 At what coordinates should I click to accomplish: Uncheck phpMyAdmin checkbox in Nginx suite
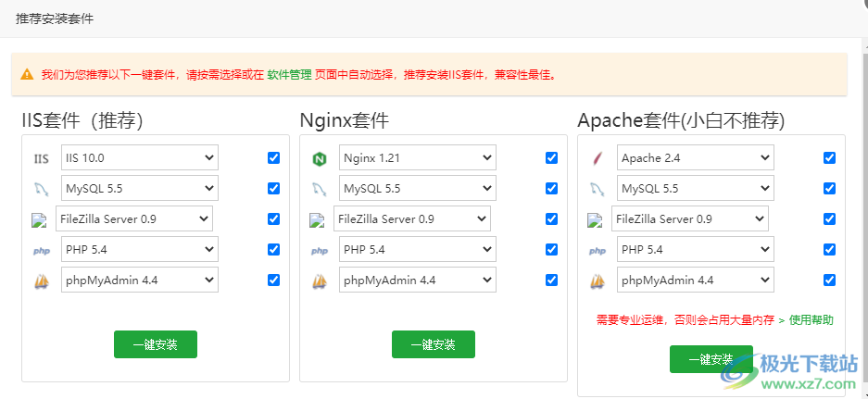(x=551, y=280)
